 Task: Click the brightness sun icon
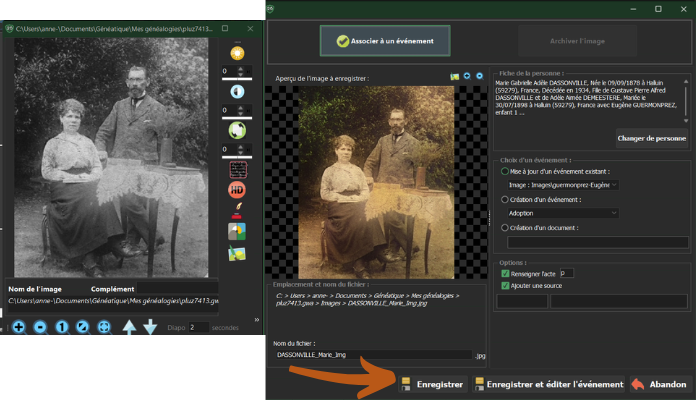(x=237, y=53)
